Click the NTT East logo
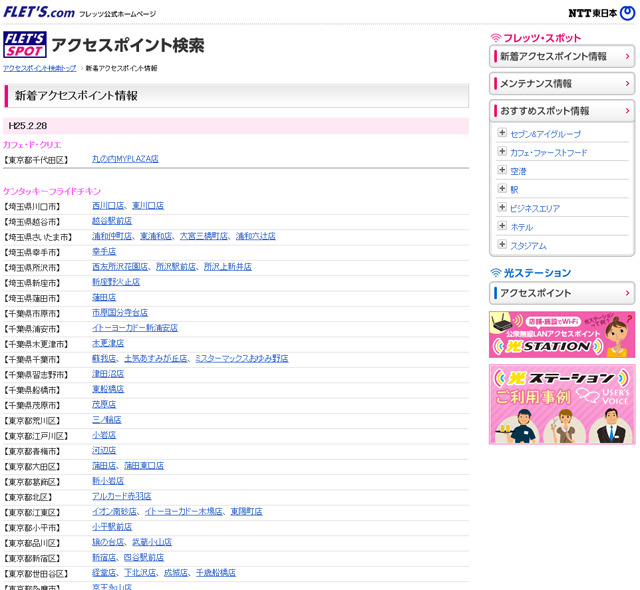The height and width of the screenshot is (590, 640). (x=602, y=13)
